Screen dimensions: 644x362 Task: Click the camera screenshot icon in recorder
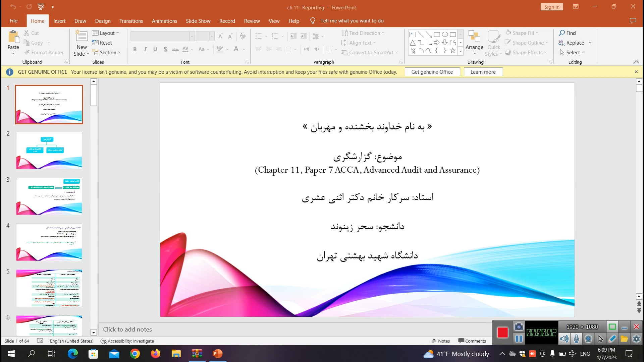(519, 327)
